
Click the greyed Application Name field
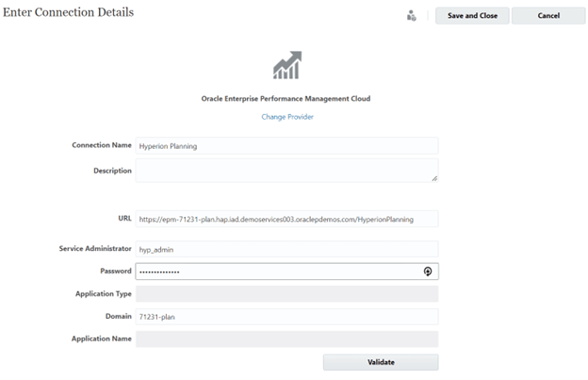click(x=286, y=339)
